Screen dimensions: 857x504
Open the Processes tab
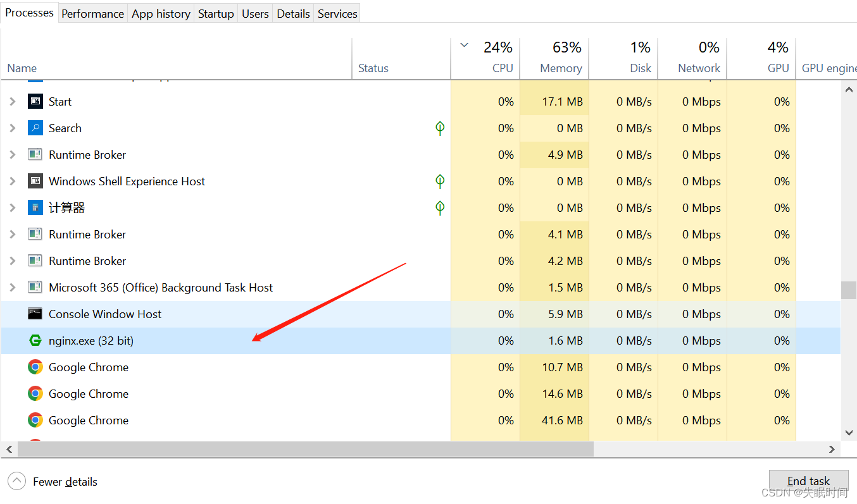29,13
